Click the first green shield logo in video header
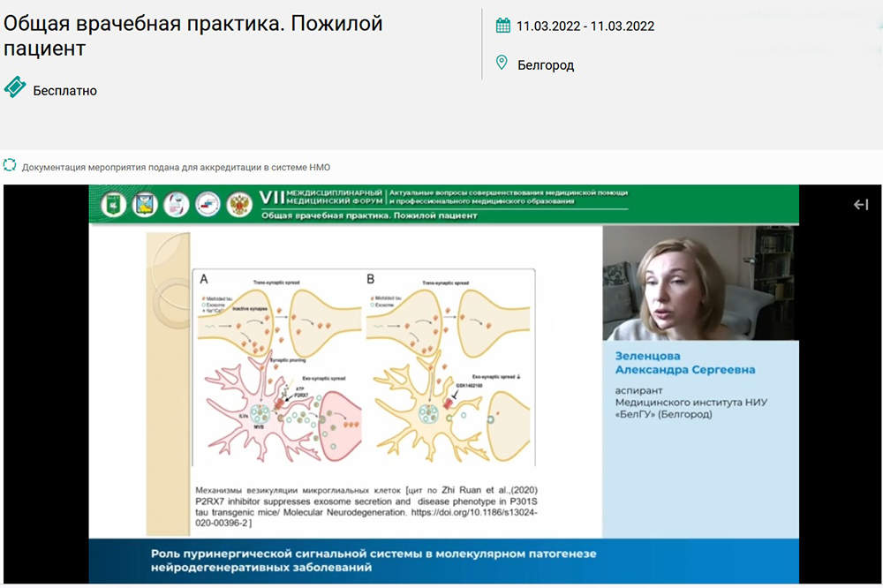 [112, 205]
